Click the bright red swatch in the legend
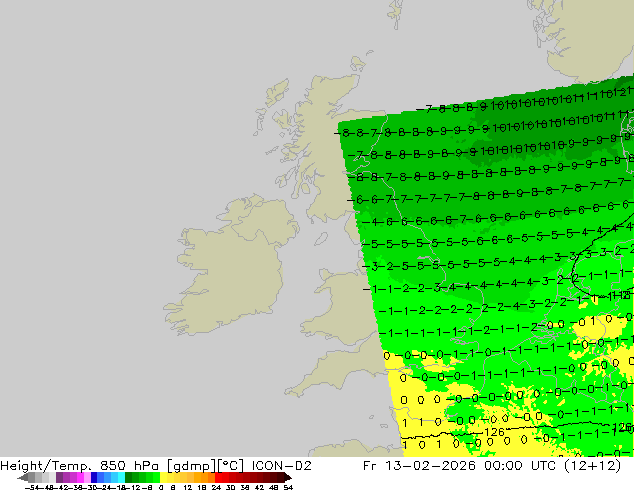 pos(218,477)
